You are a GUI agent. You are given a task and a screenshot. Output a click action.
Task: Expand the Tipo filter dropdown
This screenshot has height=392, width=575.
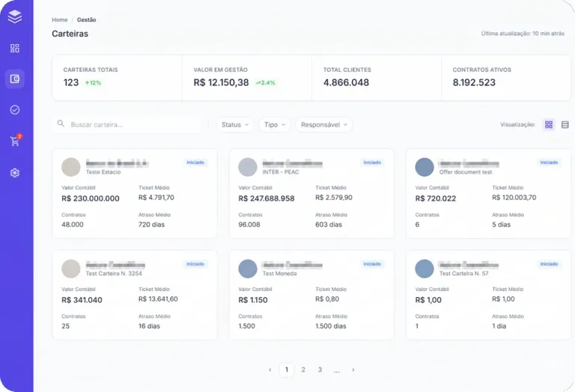(x=274, y=125)
